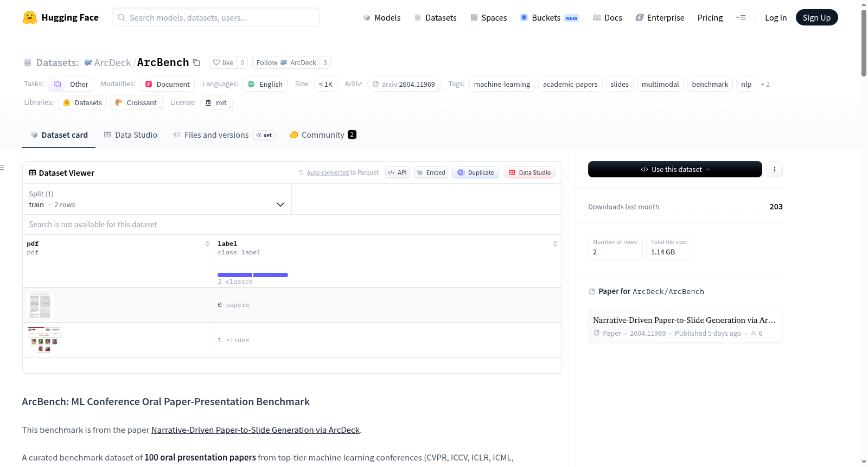This screenshot has width=868, height=467.
Task: Click the Embed button
Action: [431, 172]
